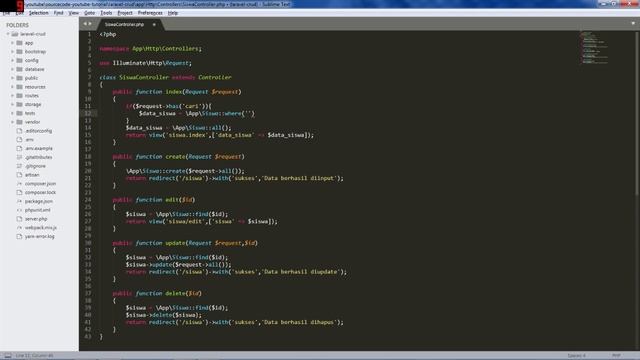Click the 'namespace App\Http\Controllers' line

pyautogui.click(x=151, y=49)
